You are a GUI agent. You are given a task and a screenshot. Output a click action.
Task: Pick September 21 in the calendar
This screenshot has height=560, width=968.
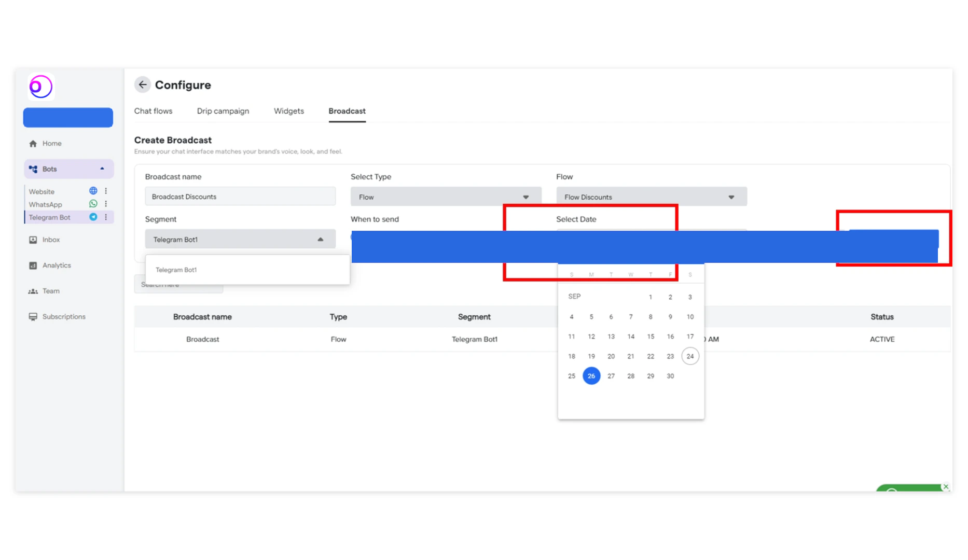click(631, 356)
